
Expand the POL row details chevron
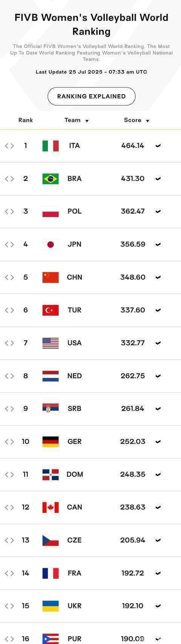point(158,211)
